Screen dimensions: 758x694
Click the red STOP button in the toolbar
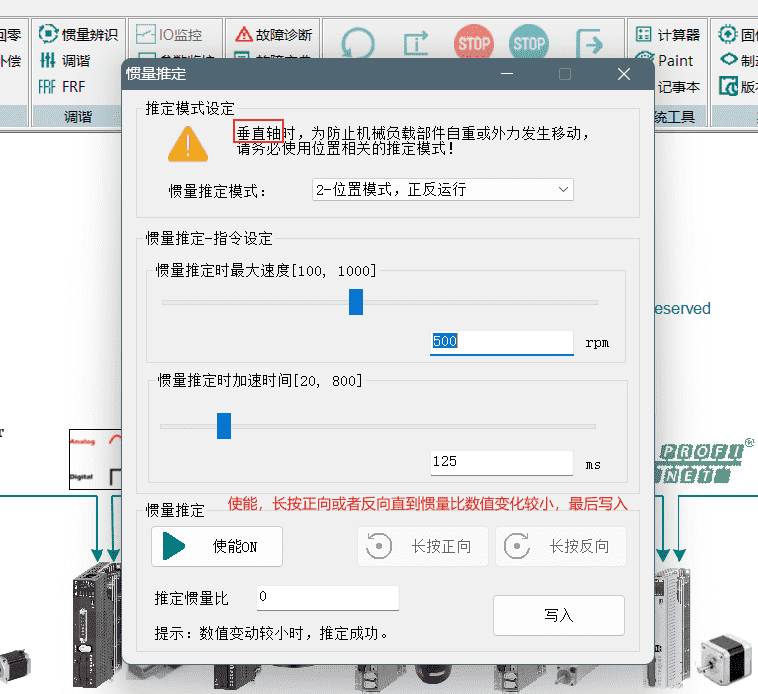coord(473,44)
